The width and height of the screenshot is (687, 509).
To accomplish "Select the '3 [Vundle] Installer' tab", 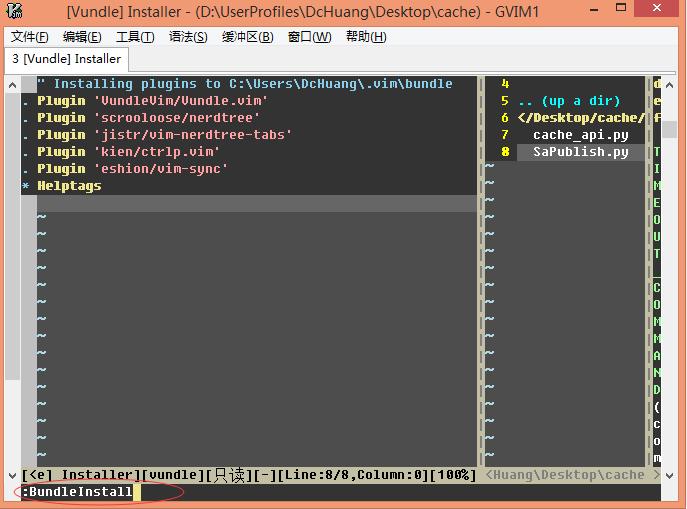I will point(66,59).
